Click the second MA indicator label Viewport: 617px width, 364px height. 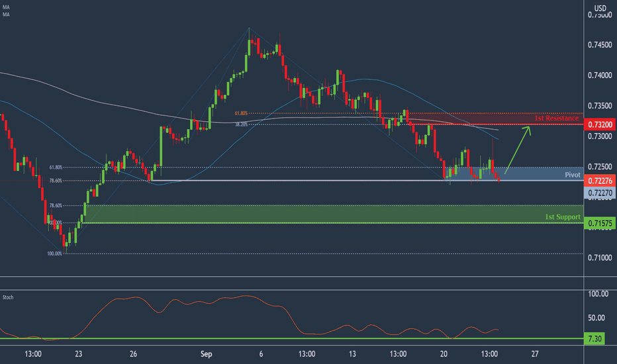pos(6,15)
